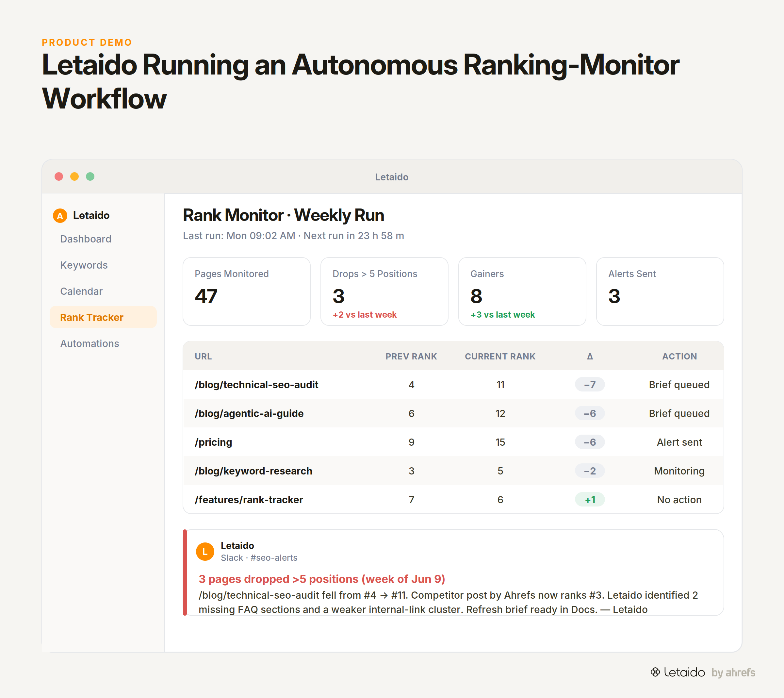Click the Letaido avatar in Slack alert
The width and height of the screenshot is (784, 698).
click(x=205, y=551)
